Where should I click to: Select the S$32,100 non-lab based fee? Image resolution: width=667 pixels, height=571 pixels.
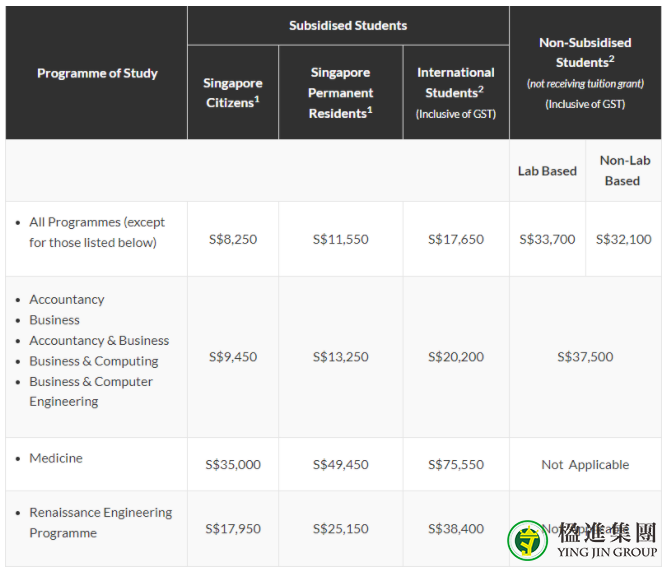click(x=624, y=239)
